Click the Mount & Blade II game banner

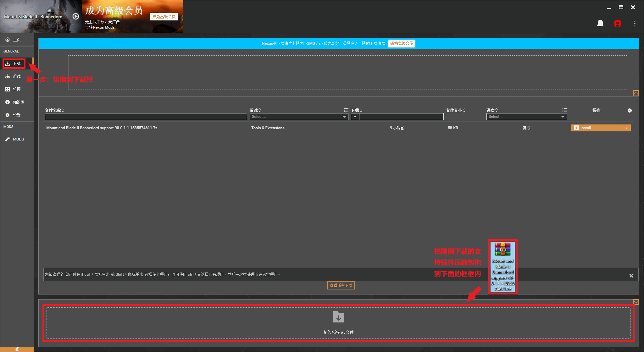41,17
